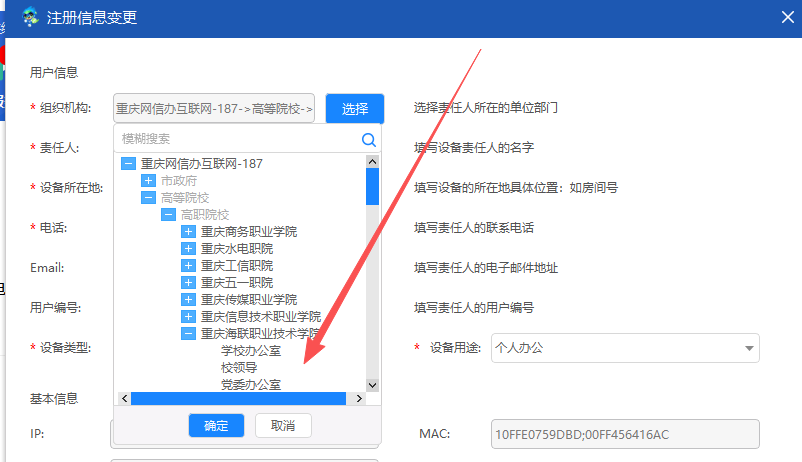The image size is (802, 462).
Task: Collapse the 重庆网信办互联网-187 root node
Action: [x=128, y=164]
